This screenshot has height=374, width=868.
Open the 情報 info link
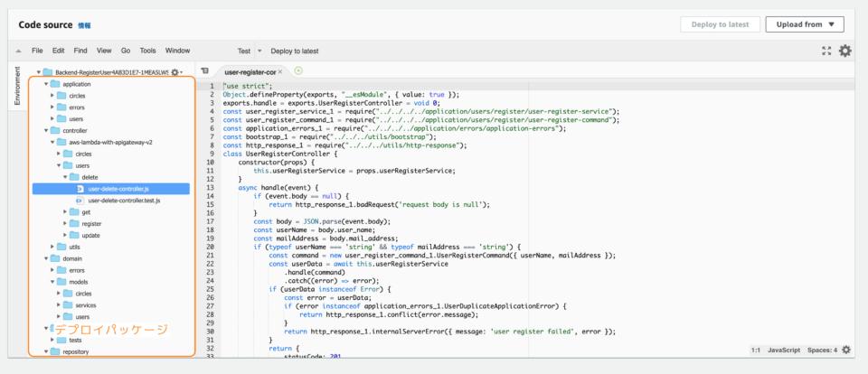tap(84, 25)
